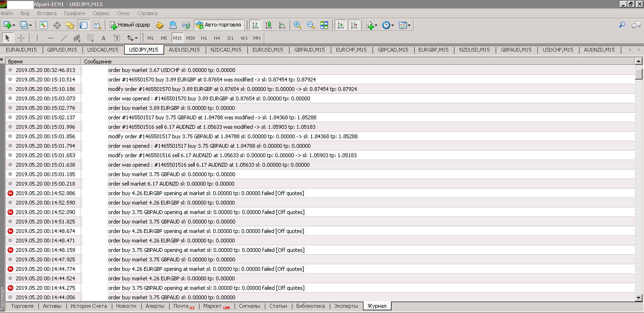644x313 pixels.
Task: Click the journal vertical scrollbar down arrow
Action: point(639,297)
